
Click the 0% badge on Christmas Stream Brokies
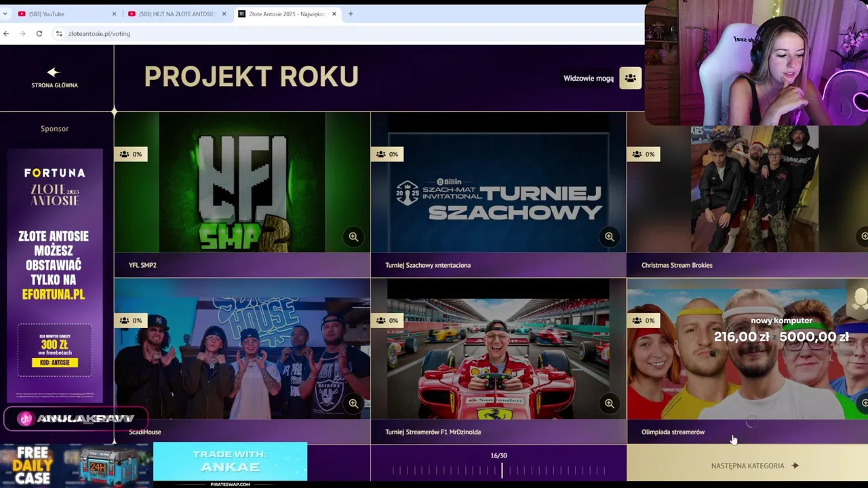(x=643, y=154)
